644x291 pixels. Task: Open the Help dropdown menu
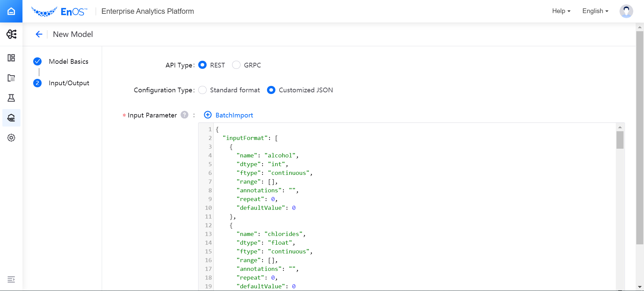point(561,11)
